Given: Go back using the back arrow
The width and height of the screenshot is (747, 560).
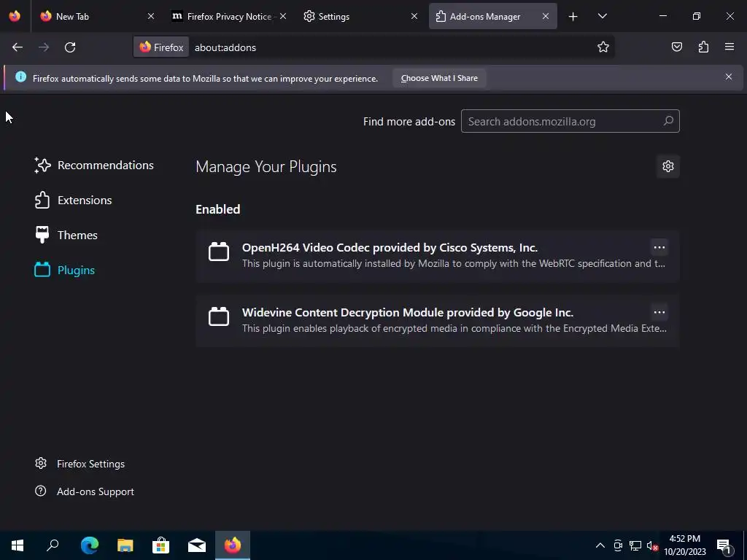Looking at the screenshot, I should 18,47.
